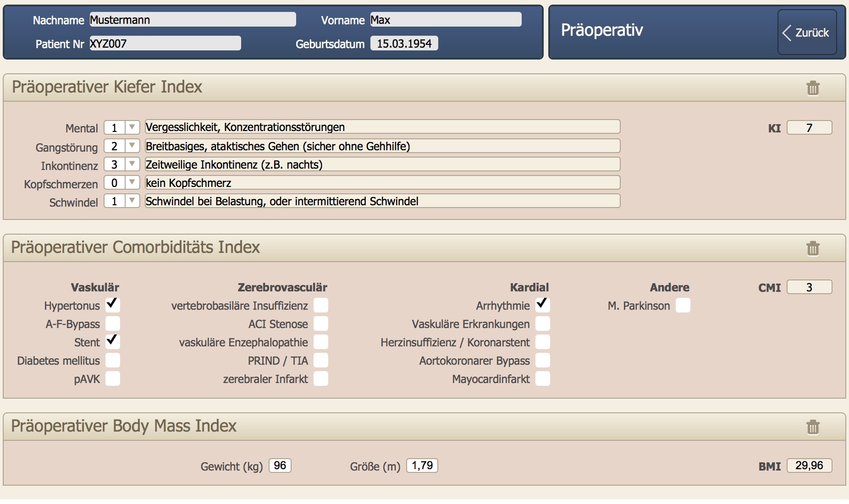Tick the ACI Stenose checkbox
The height and width of the screenshot is (504, 849).
click(x=321, y=323)
